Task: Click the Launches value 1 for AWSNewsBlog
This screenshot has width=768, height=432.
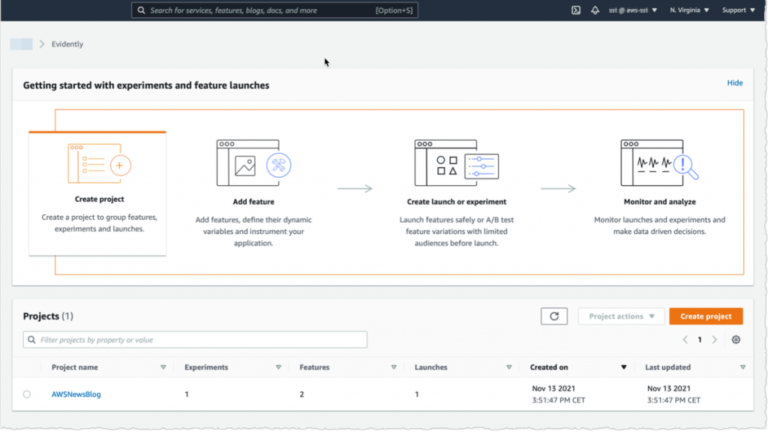Action: 417,394
